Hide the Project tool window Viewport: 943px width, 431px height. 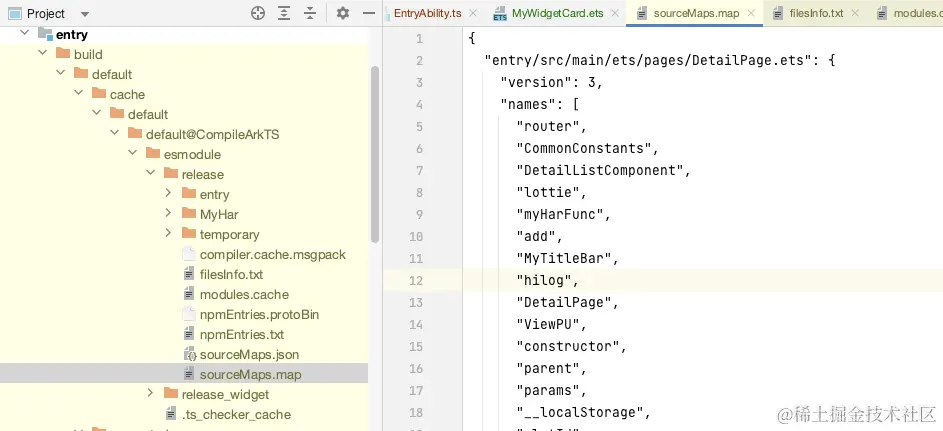369,13
